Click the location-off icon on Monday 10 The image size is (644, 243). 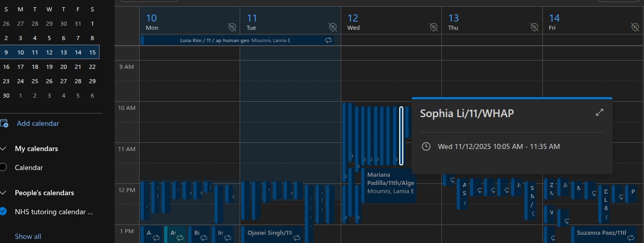232,26
